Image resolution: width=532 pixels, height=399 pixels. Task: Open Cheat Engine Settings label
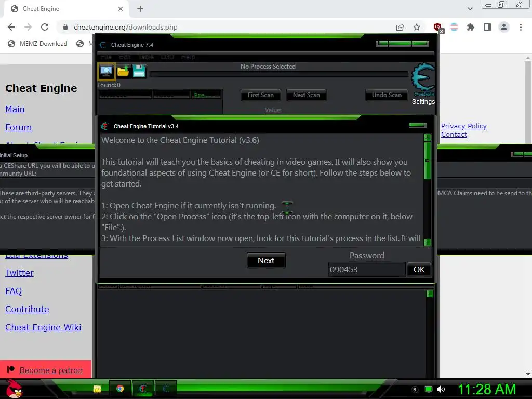point(423,101)
